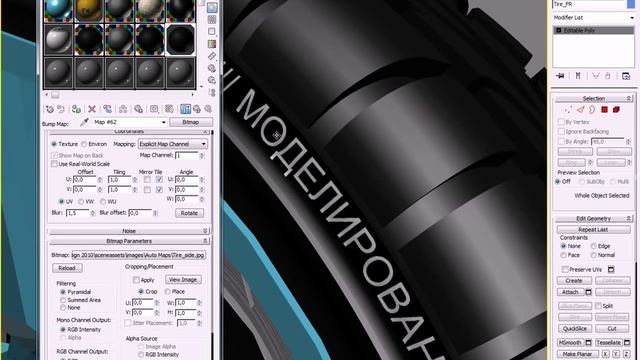Click Video Color Check icon
This screenshot has height=360, width=640.
[x=212, y=56]
